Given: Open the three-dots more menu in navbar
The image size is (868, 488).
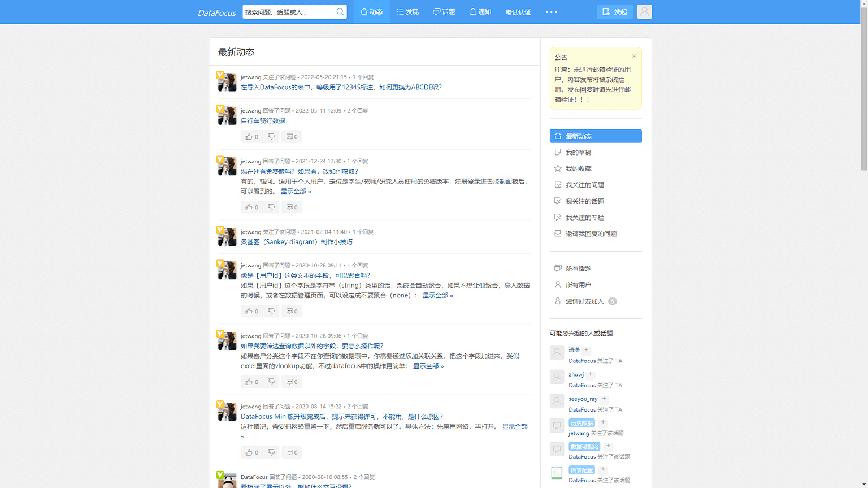Looking at the screenshot, I should (x=552, y=12).
